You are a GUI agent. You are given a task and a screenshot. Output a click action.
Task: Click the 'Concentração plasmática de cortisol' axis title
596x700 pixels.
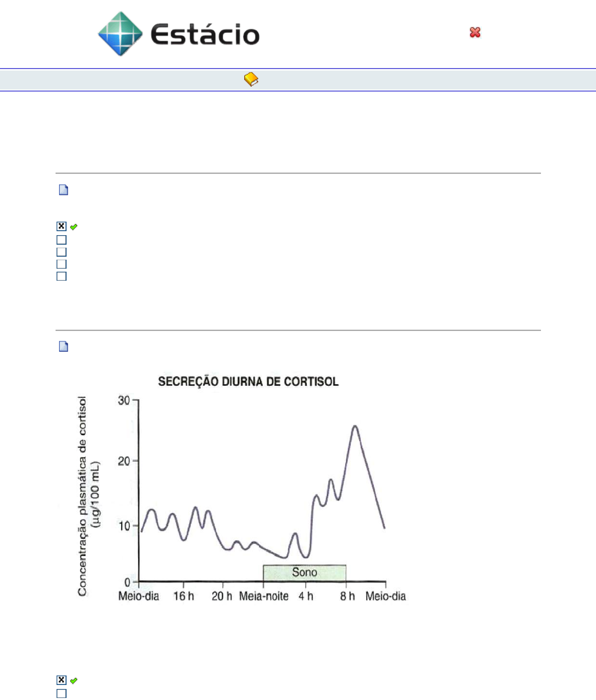click(83, 496)
